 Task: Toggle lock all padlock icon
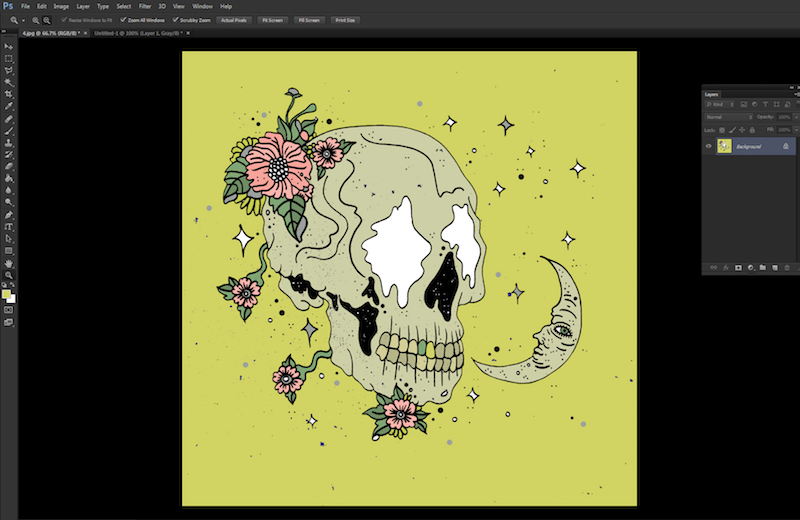click(752, 130)
